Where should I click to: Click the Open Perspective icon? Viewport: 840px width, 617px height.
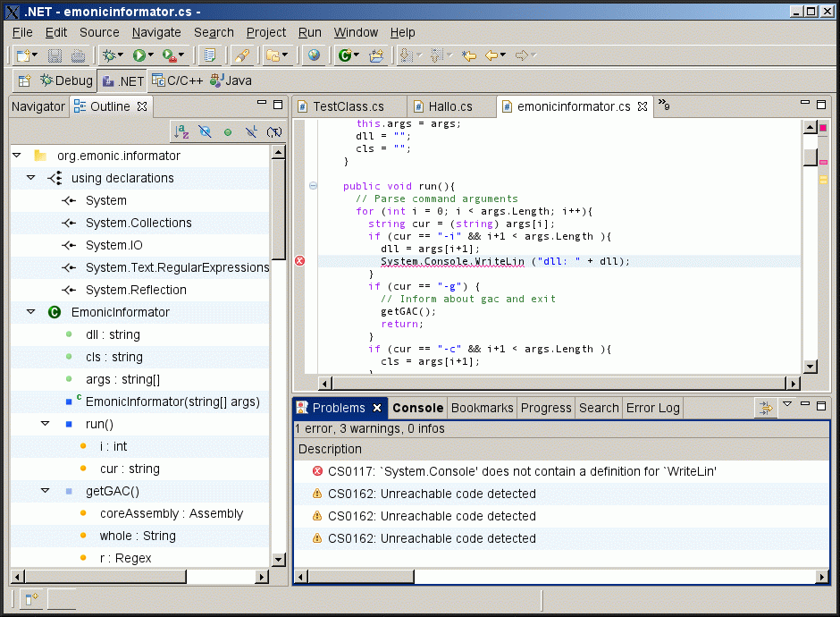click(x=24, y=80)
